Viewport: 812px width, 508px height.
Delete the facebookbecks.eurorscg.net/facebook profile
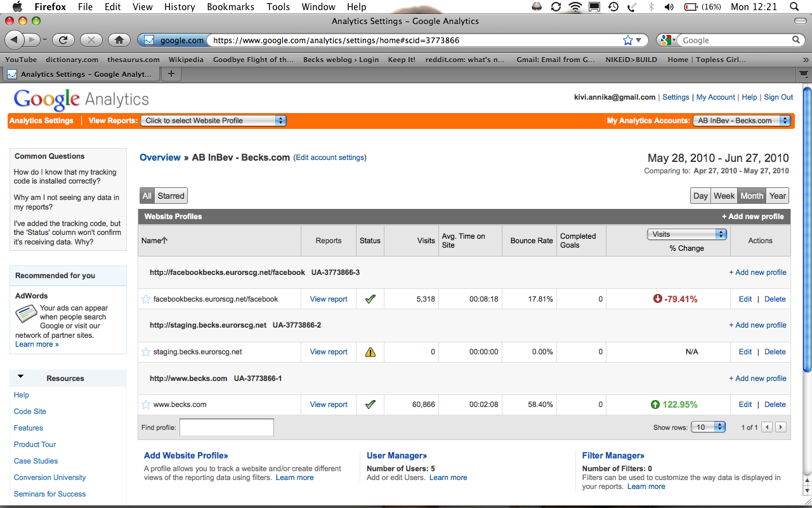pyautogui.click(x=775, y=299)
